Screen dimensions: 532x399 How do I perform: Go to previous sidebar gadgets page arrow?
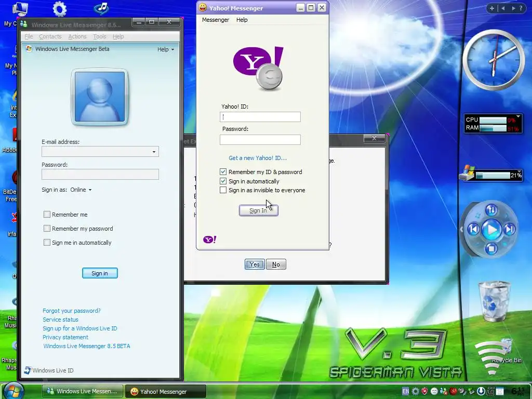pyautogui.click(x=503, y=8)
